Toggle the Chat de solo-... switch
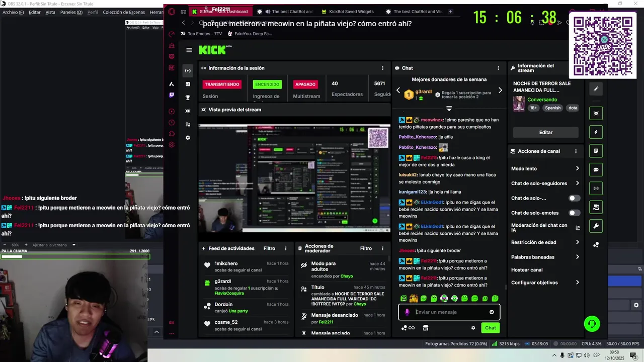This screenshot has width=644, height=362. click(574, 198)
